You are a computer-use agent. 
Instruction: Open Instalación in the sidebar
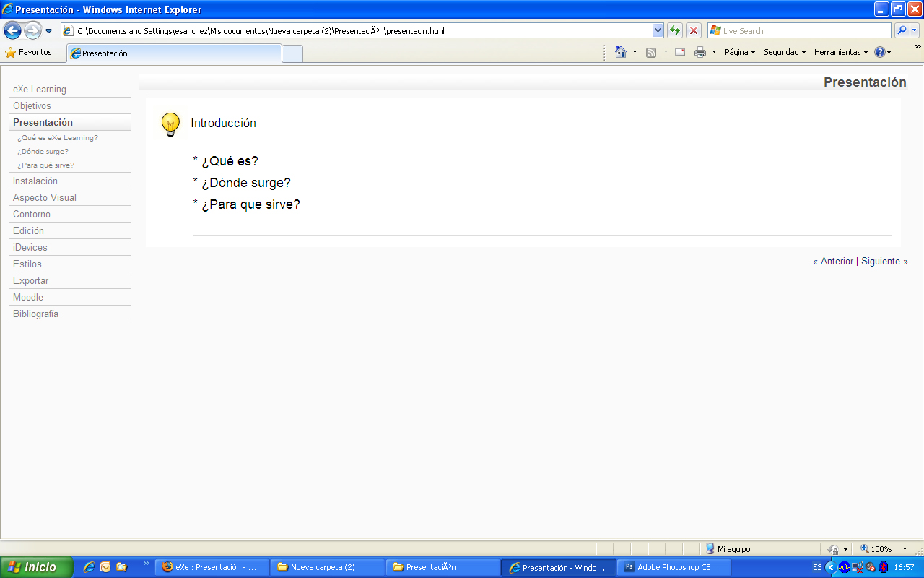pos(35,181)
